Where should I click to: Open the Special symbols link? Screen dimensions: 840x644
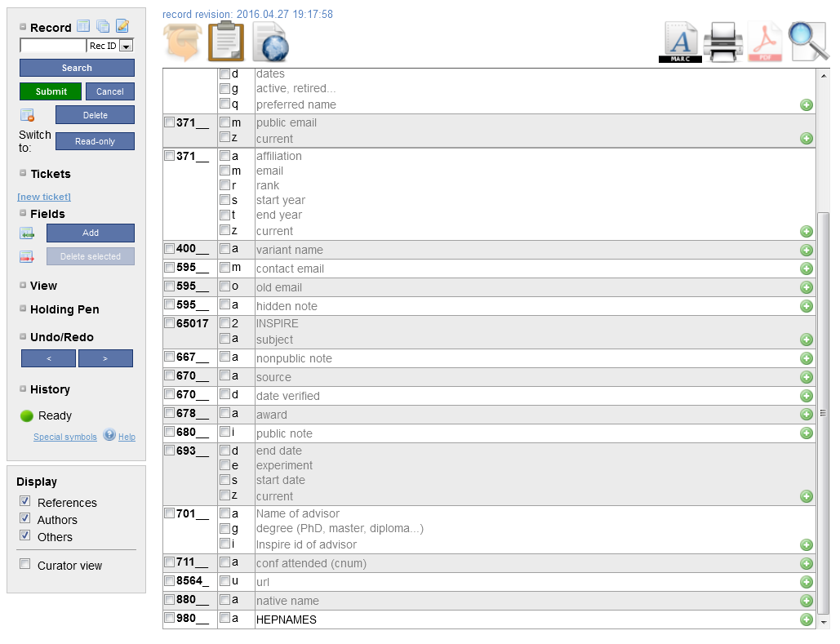tap(64, 437)
